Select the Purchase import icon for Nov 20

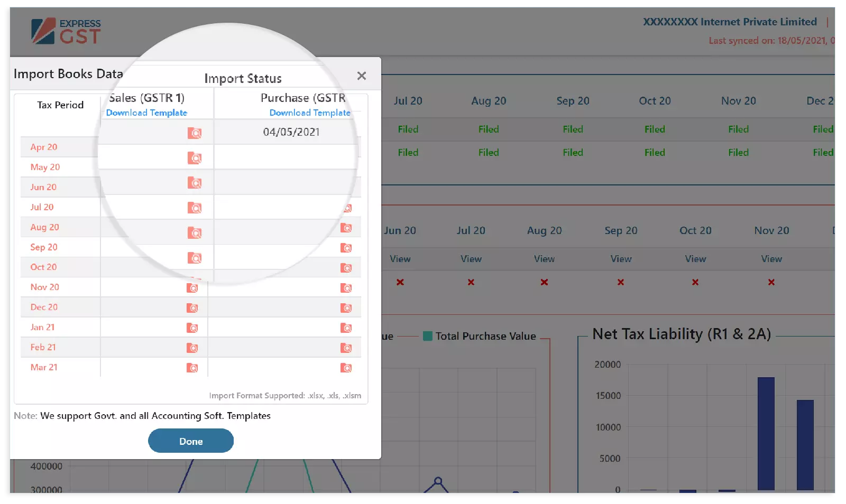pyautogui.click(x=346, y=288)
